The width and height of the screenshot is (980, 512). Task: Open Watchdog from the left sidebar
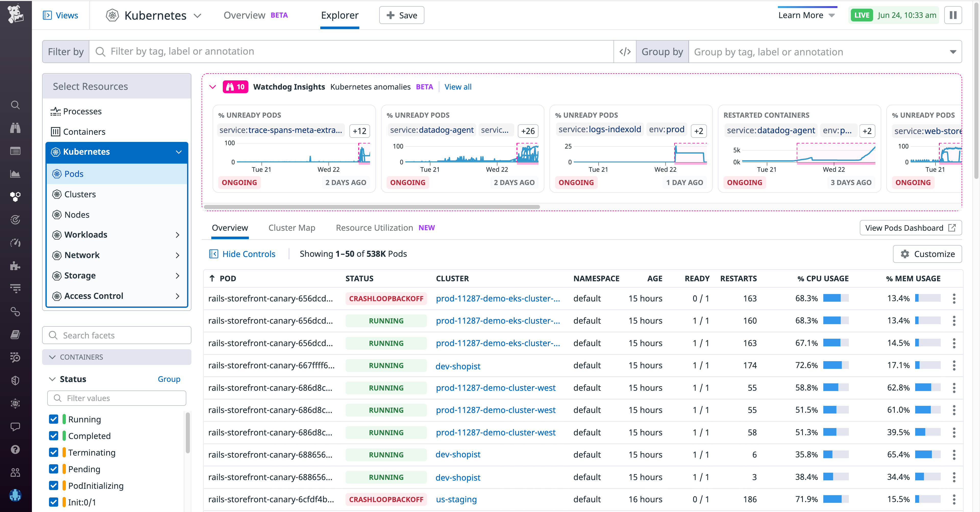pos(15,128)
